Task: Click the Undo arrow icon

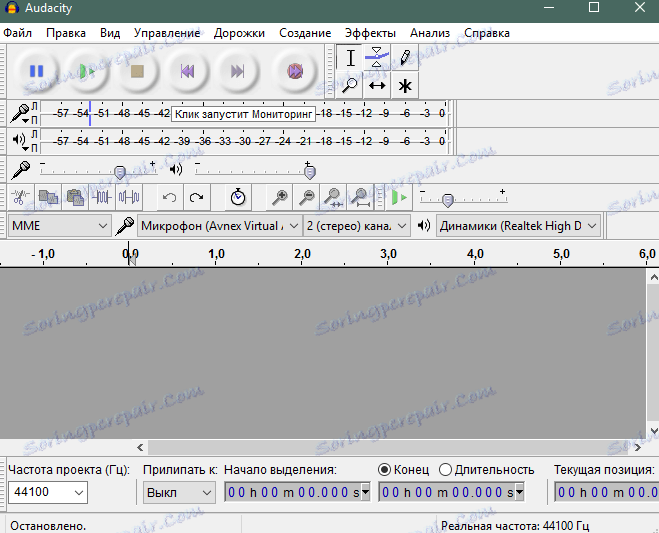Action: tap(170, 197)
